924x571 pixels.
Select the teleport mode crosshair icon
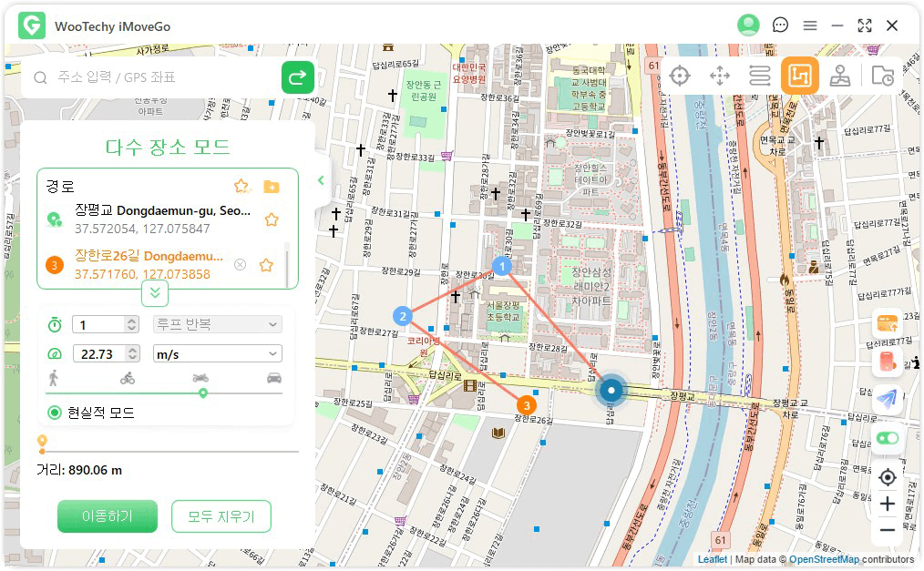click(680, 76)
